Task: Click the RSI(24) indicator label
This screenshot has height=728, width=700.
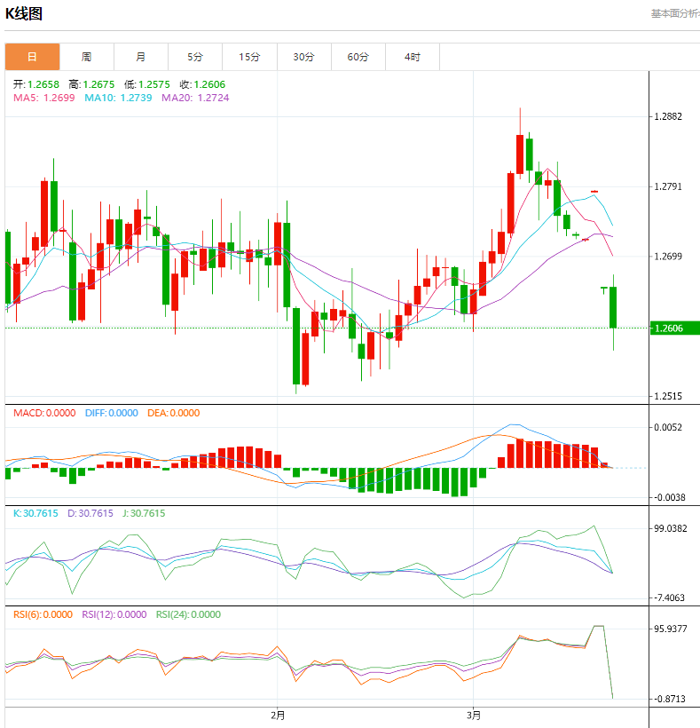Action: 188,614
